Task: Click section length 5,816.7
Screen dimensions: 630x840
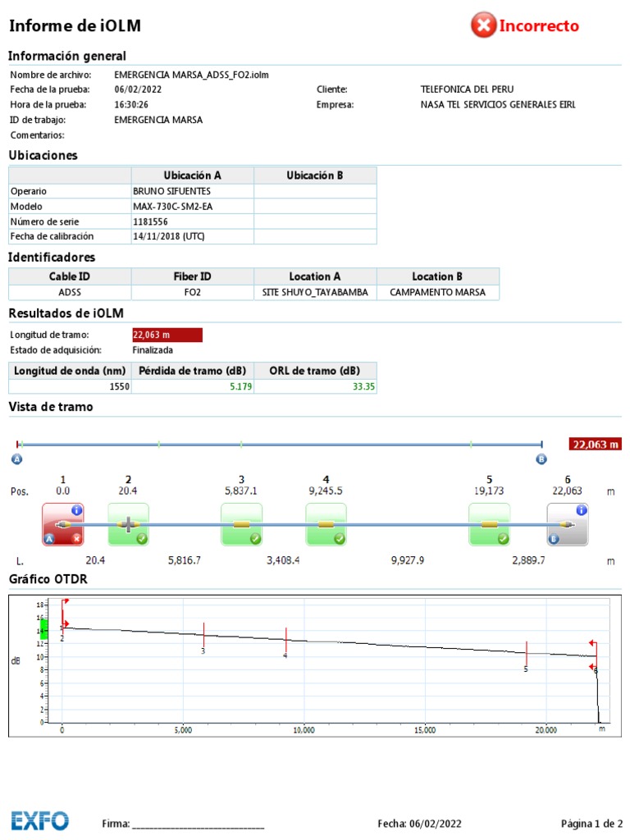Action: click(x=185, y=560)
